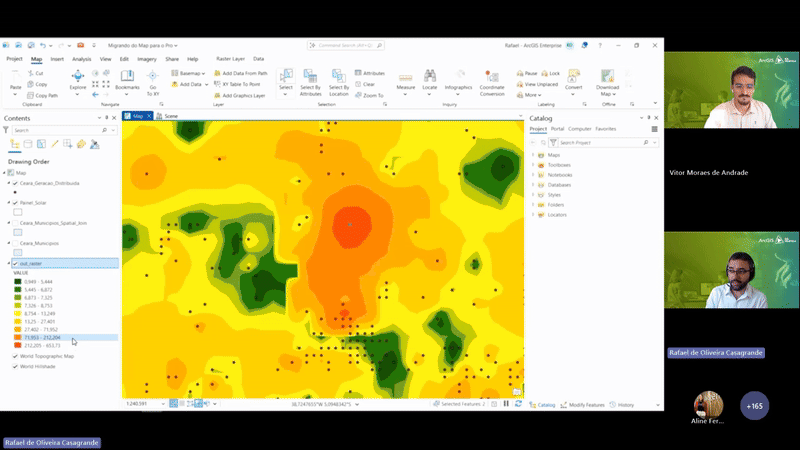800x450 pixels.
Task: Go to previous extent arrow
Action: click(x=95, y=95)
